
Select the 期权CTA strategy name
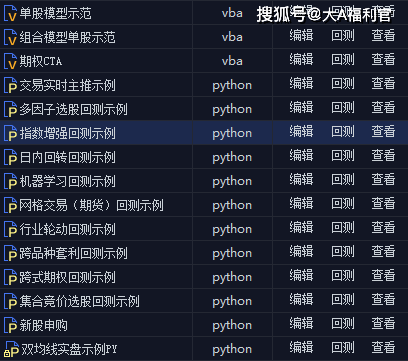pyautogui.click(x=41, y=61)
